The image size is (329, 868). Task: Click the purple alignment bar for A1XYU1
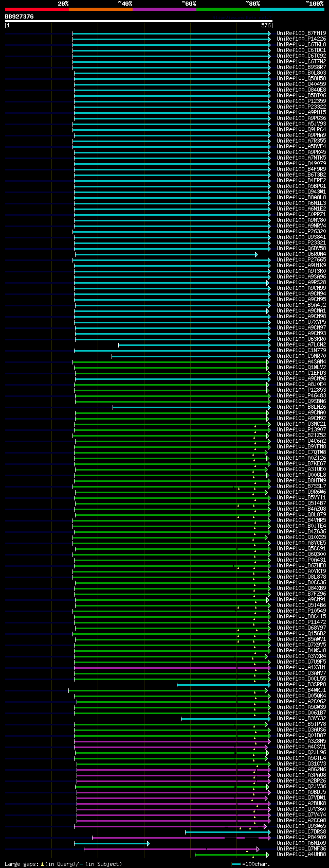(172, 668)
